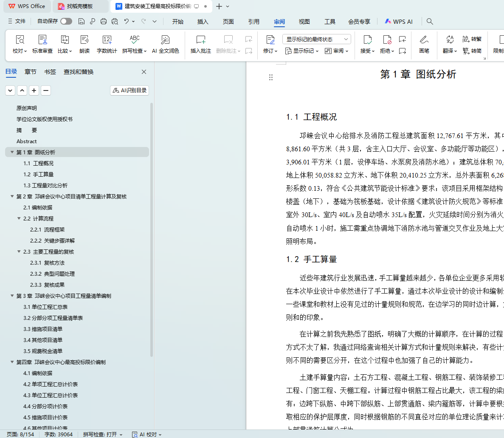This screenshot has height=438, width=504.
Task: Click the search magnifier icon
Action: (x=430, y=21)
